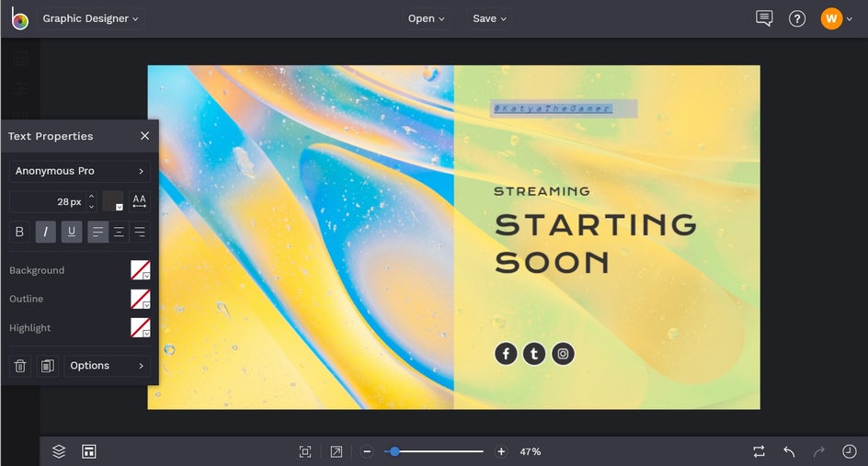
Task: Open the Background color swatch
Action: tap(140, 270)
